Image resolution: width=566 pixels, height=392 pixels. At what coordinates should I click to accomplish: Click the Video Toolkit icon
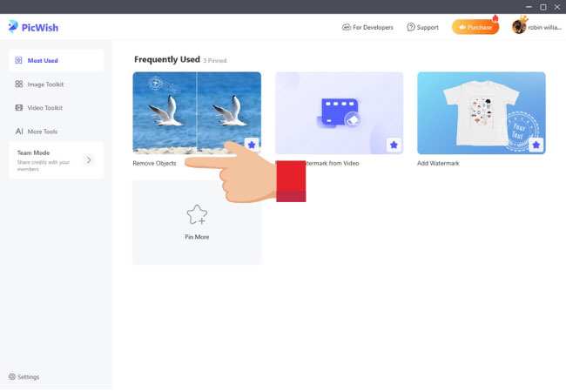click(x=19, y=108)
